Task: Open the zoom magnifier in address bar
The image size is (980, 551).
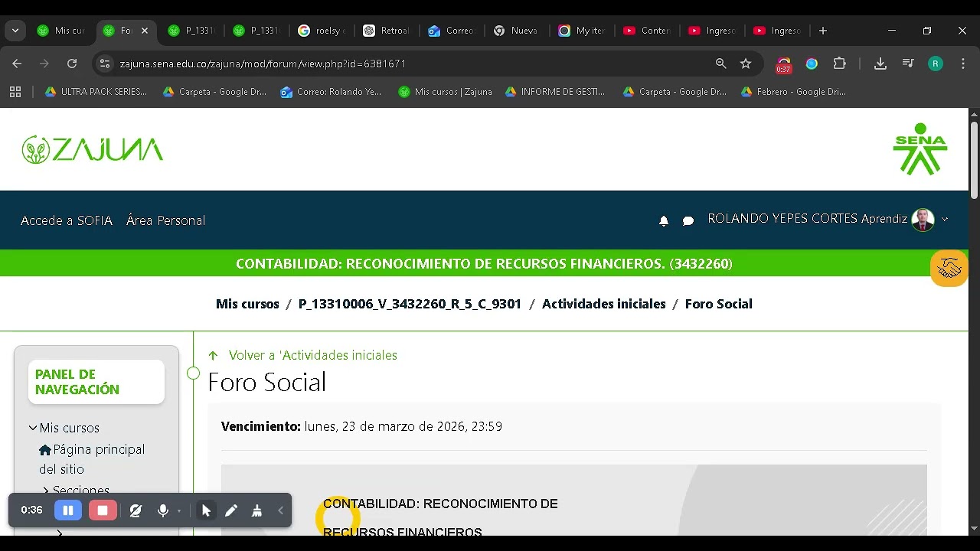Action: [720, 64]
